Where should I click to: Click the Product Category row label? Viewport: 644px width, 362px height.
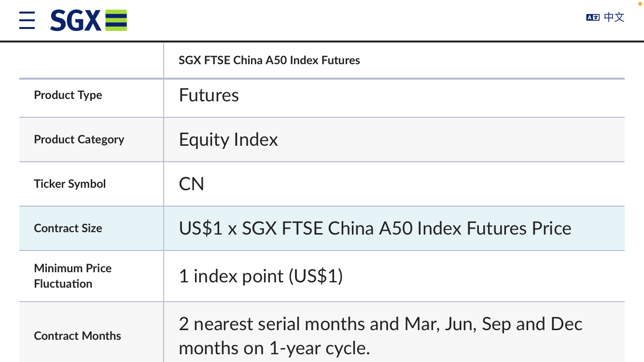79,139
